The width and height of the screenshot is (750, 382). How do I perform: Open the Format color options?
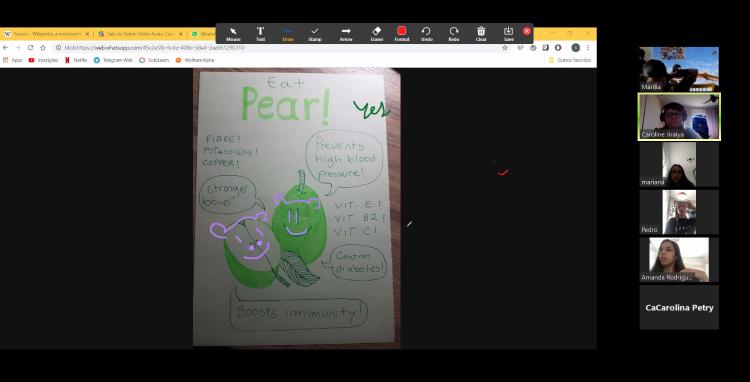click(402, 34)
